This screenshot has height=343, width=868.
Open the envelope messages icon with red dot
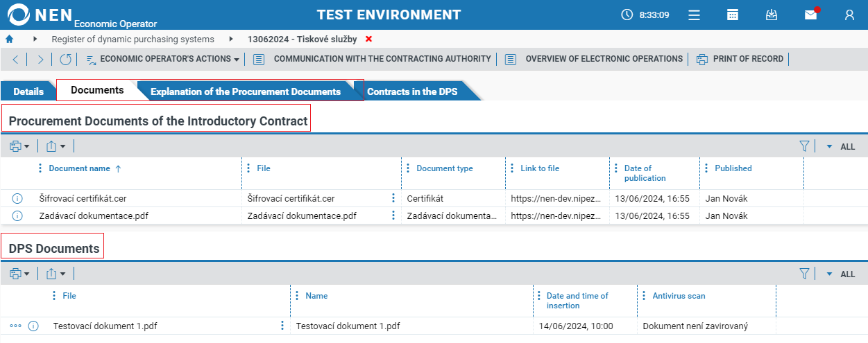click(810, 15)
